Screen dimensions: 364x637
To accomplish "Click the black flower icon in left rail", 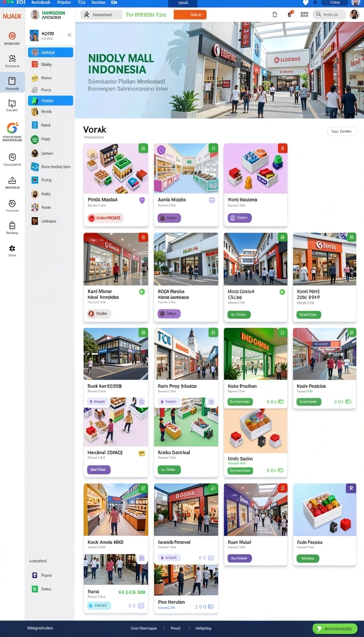I will click(12, 248).
